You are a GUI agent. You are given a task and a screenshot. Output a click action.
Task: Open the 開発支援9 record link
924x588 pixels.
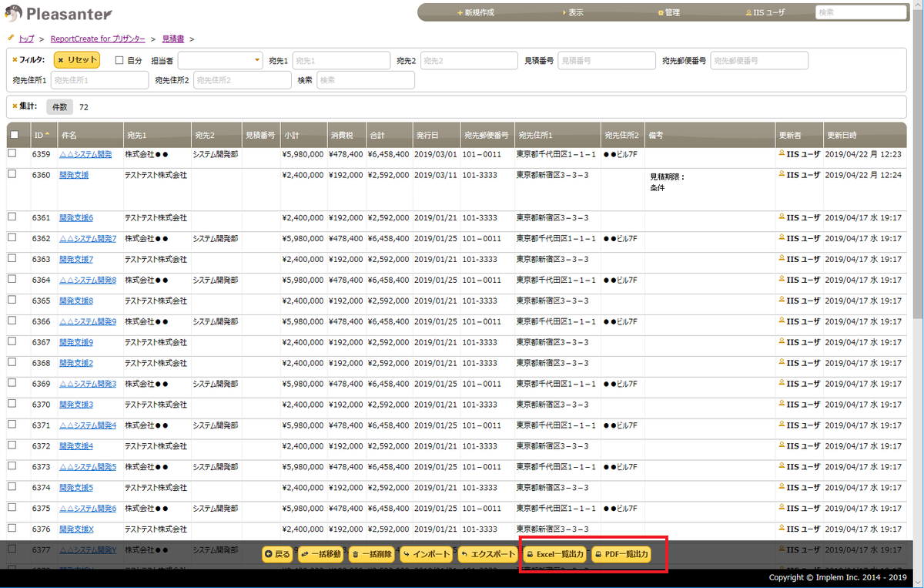pyautogui.click(x=76, y=342)
